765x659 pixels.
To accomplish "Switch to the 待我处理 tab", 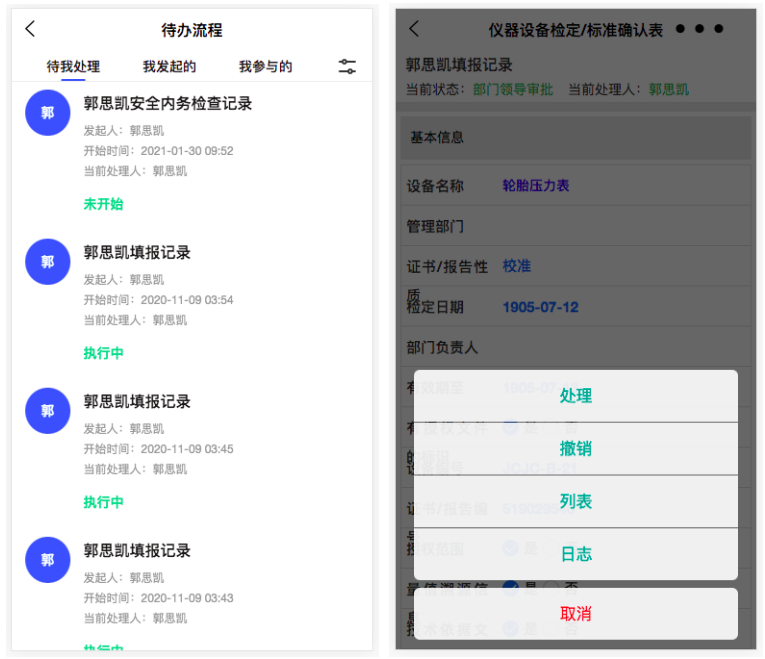I will click(73, 67).
